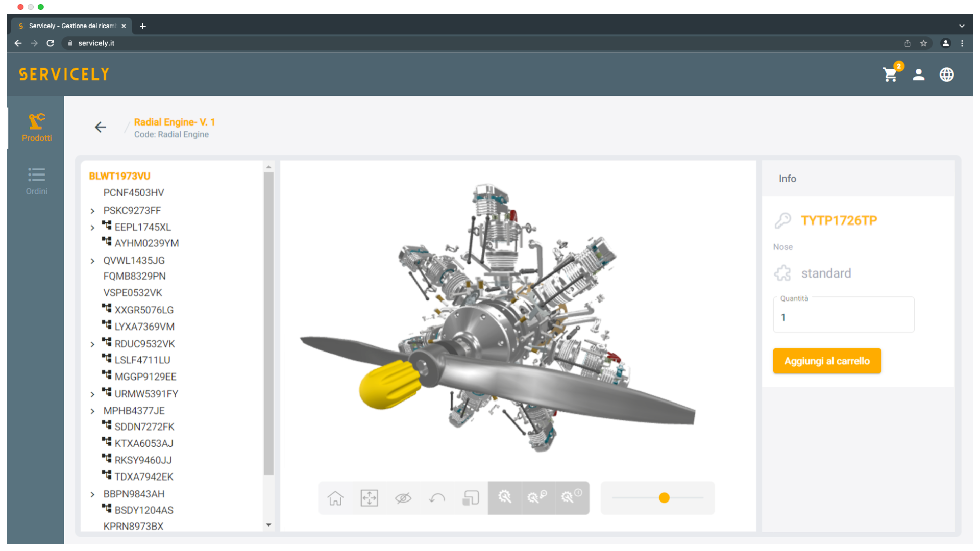Screen dimensions: 980x551
Task: Click the undo arrow in the viewer toolbar
Action: coord(437,498)
